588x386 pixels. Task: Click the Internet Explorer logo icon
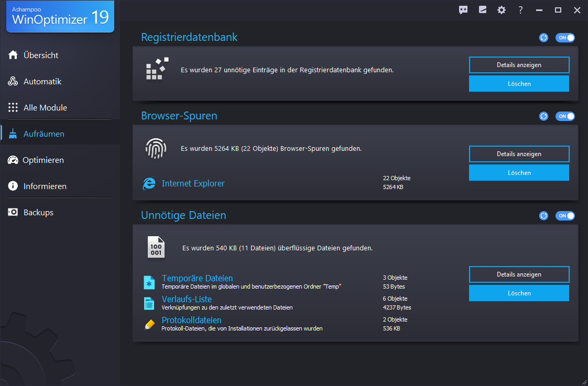tap(149, 183)
